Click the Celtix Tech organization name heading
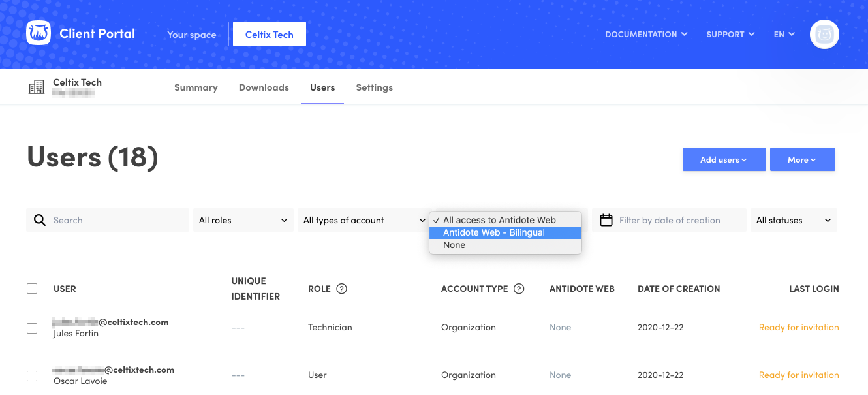The width and height of the screenshot is (868, 395). (77, 82)
